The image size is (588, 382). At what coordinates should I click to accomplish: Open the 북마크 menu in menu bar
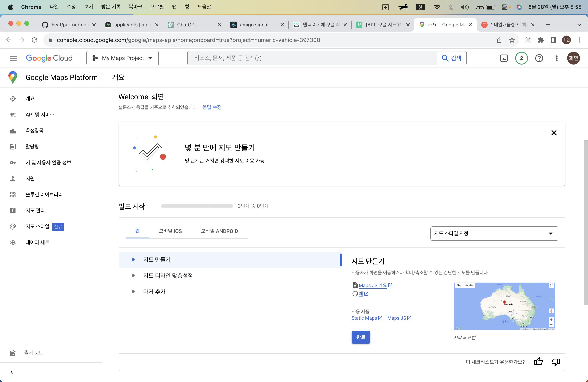pyautogui.click(x=135, y=7)
